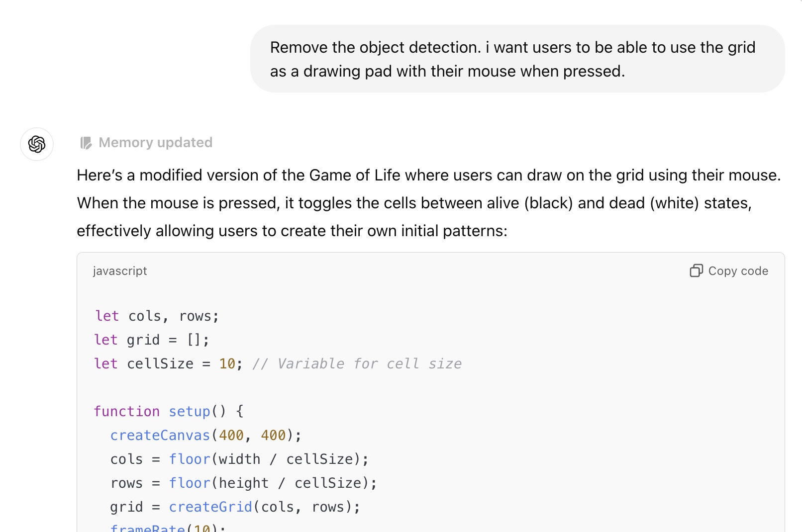This screenshot has width=802, height=532.
Task: Click the javascript language label
Action: pos(120,271)
